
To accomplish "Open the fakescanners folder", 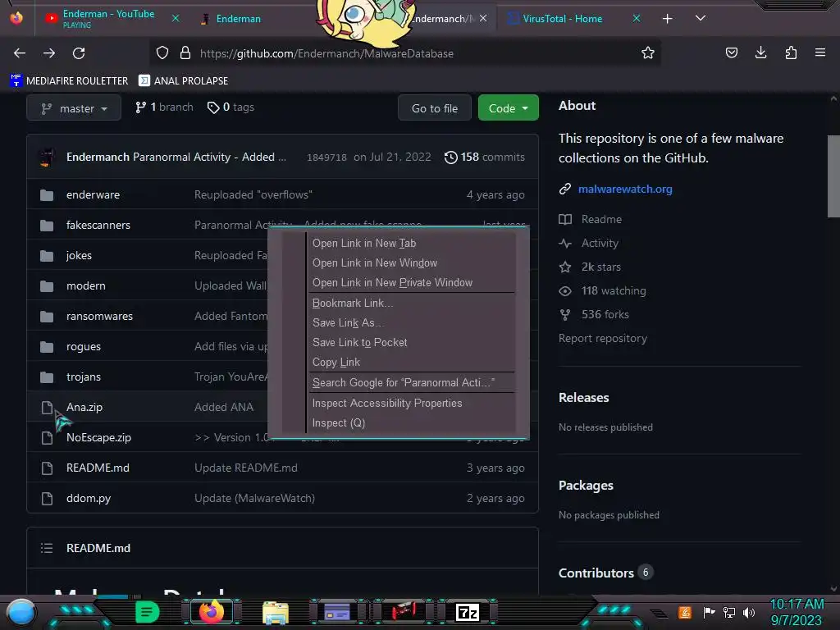I will coord(98,225).
